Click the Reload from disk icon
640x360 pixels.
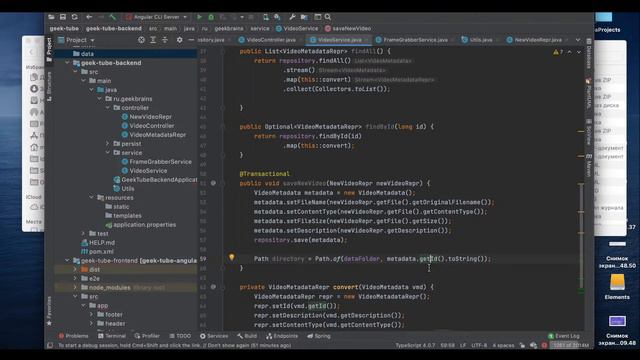click(74, 17)
